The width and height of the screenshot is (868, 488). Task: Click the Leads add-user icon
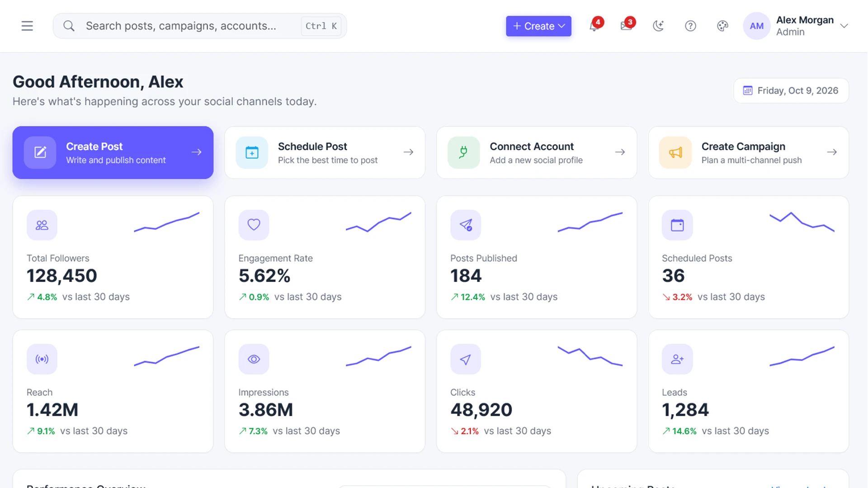click(677, 359)
